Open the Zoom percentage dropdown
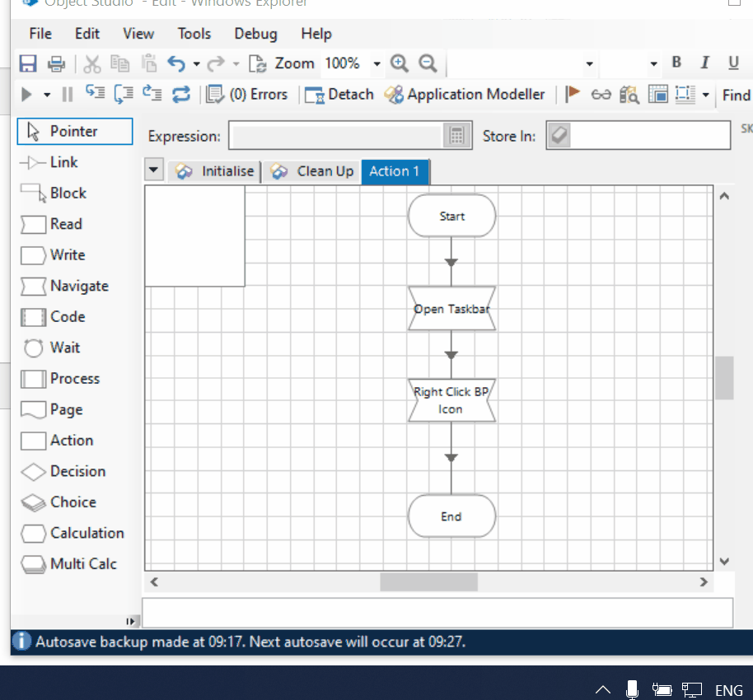The image size is (753, 700). pyautogui.click(x=377, y=64)
